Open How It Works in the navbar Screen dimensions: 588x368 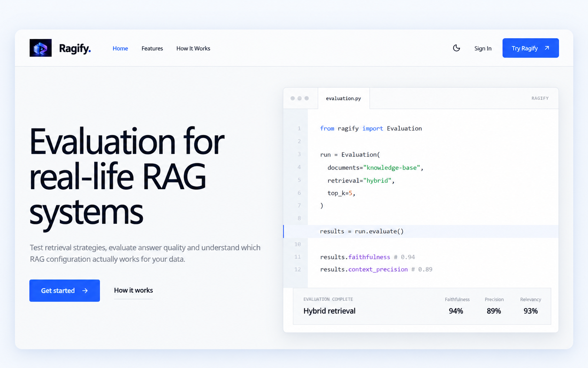pyautogui.click(x=193, y=48)
